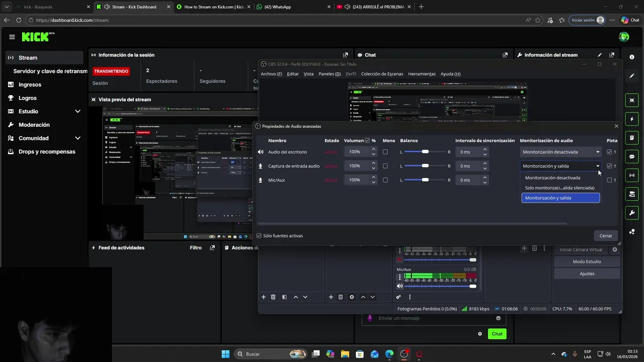The image size is (644, 362).
Task: Adjust balance slider for Audio del escritorio
Action: pos(425,152)
